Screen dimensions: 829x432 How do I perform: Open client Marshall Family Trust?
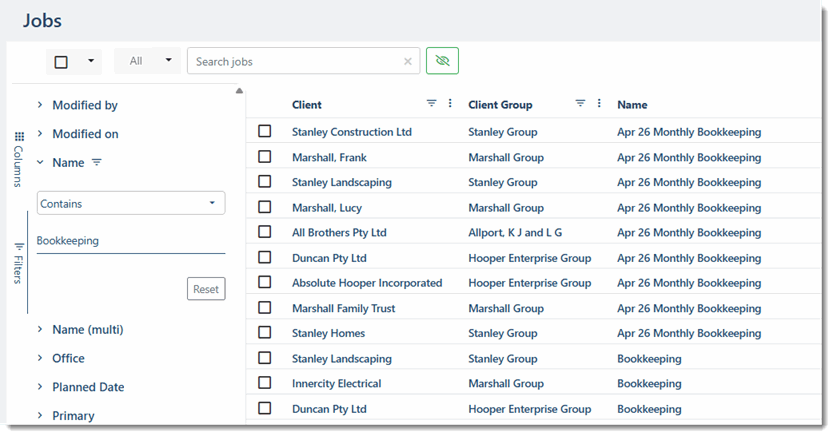pyautogui.click(x=343, y=308)
